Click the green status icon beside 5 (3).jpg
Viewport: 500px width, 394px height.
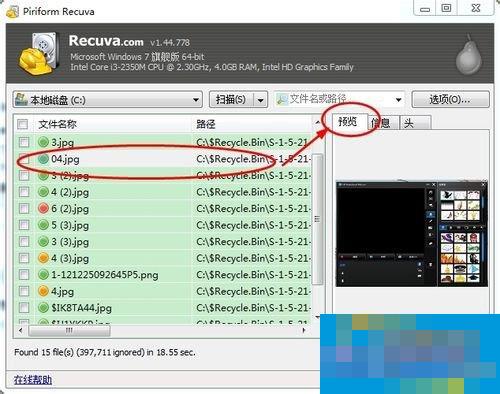pyautogui.click(x=43, y=225)
